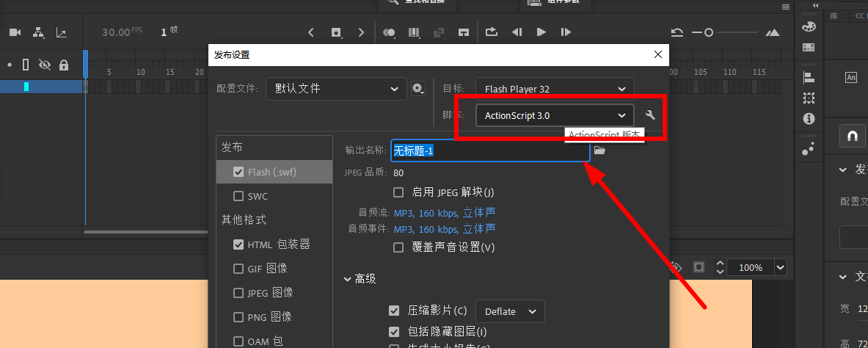The width and height of the screenshot is (868, 348).
Task: Open the Deflate compression dropdown
Action: (x=511, y=311)
